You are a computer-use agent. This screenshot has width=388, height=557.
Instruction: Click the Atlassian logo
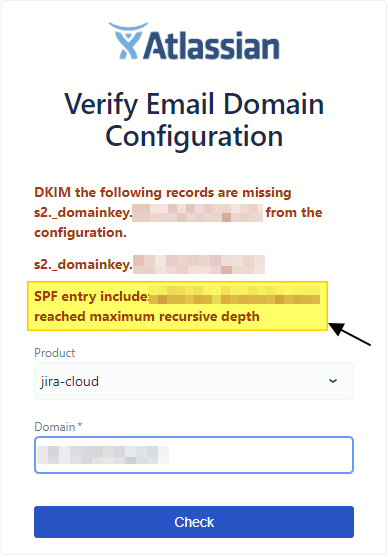pos(194,41)
